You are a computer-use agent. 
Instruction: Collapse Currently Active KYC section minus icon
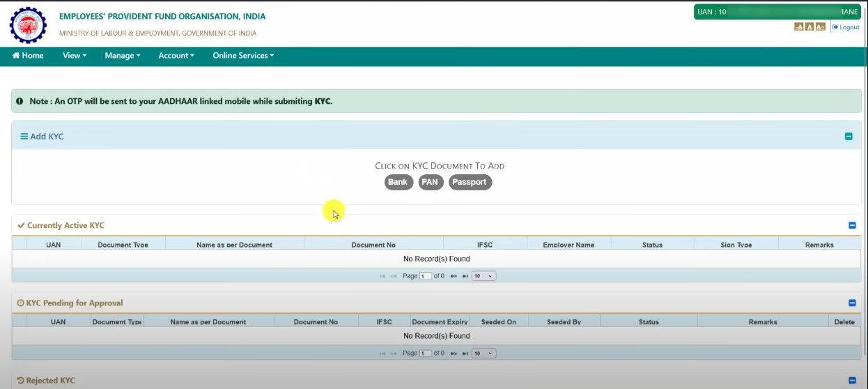tap(852, 226)
